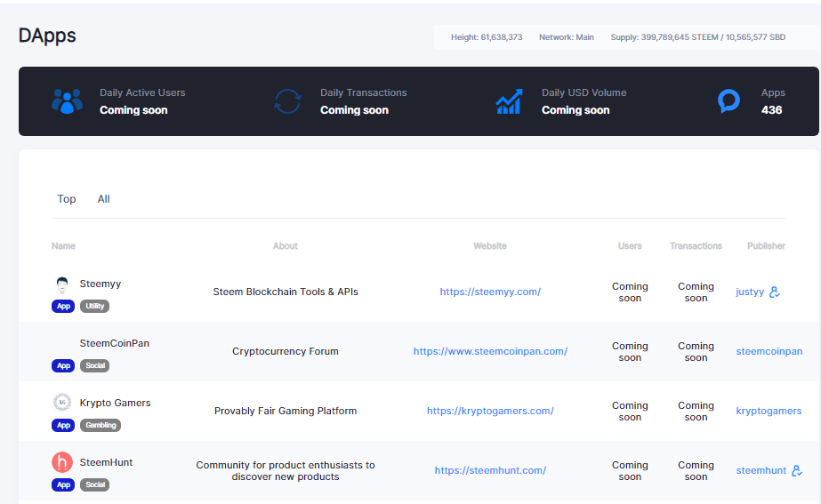Click the 'Provably Fair Gaming Platform' description

click(x=286, y=411)
